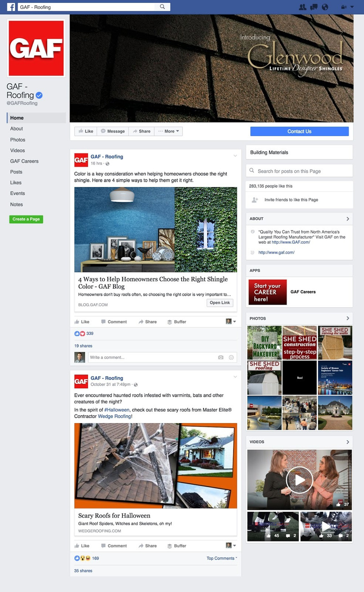The height and width of the screenshot is (592, 364).
Task: Like the GAF page below the cover photo
Action: (x=86, y=131)
